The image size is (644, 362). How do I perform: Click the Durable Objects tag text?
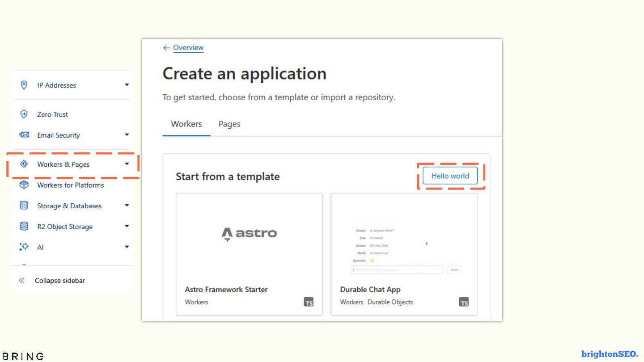coord(390,302)
